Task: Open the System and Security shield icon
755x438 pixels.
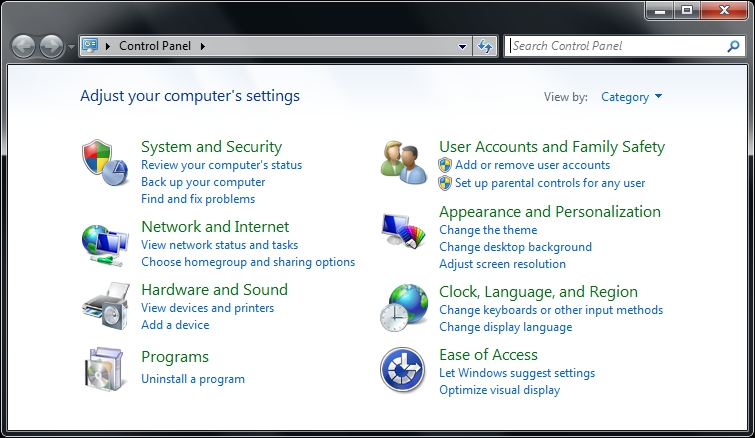Action: point(105,163)
